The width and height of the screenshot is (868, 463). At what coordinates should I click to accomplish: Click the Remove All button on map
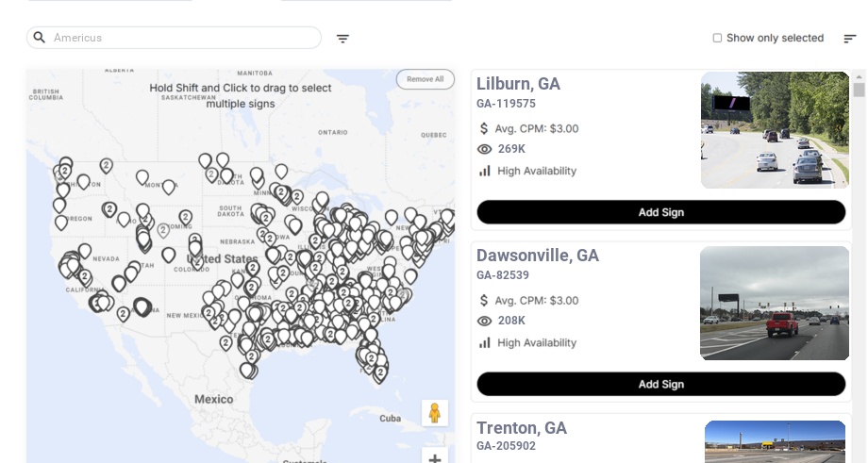[425, 79]
